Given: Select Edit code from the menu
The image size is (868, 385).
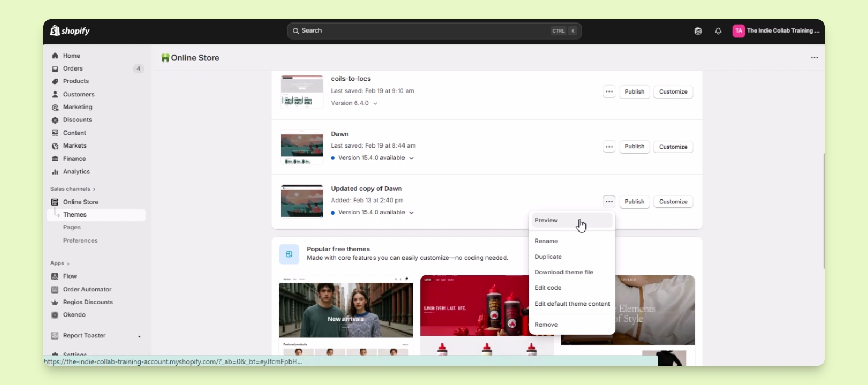Looking at the screenshot, I should pos(572,288).
